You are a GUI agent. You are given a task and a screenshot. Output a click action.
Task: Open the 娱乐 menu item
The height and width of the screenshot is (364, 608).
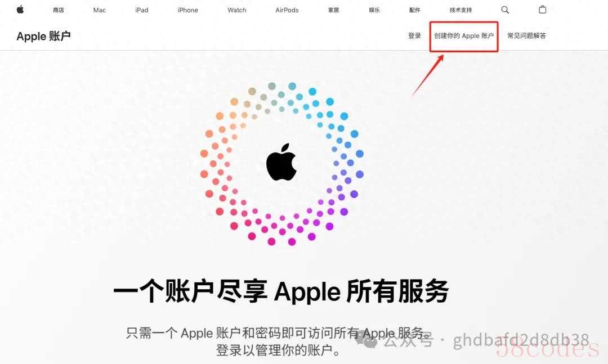point(374,10)
